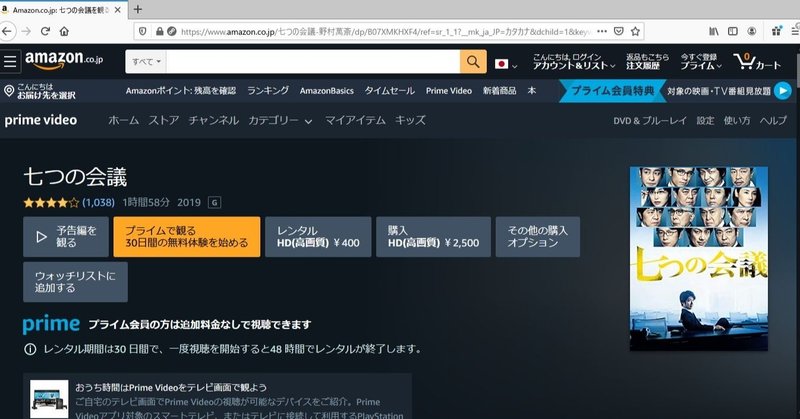Click the Prime Video TV devices thumbnail
The width and height of the screenshot is (800, 419).
click(x=49, y=399)
